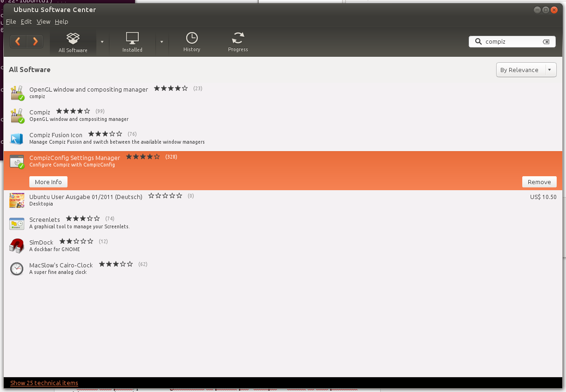Click the OpenGL window compositing manager icon

click(x=17, y=93)
